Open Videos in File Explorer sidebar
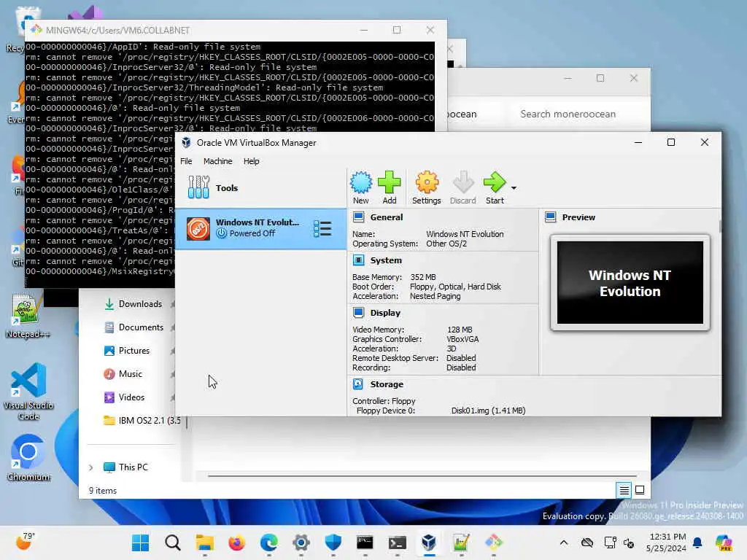Viewport: 747px width, 560px height. tap(131, 397)
